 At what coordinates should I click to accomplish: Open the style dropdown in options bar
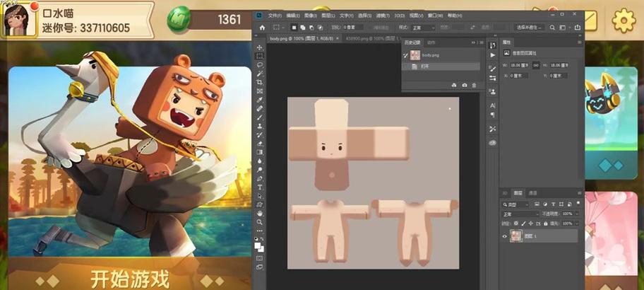click(422, 28)
